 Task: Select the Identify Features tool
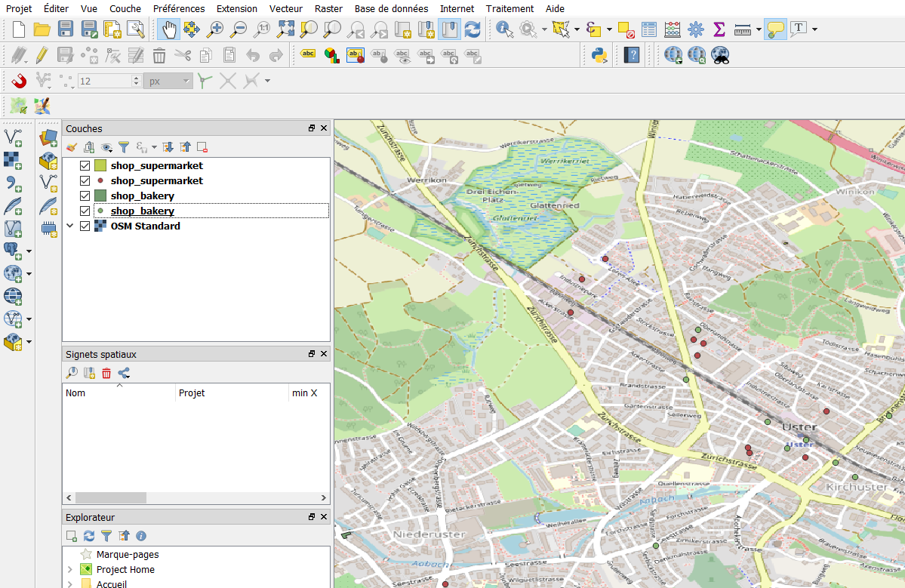[x=503, y=29]
